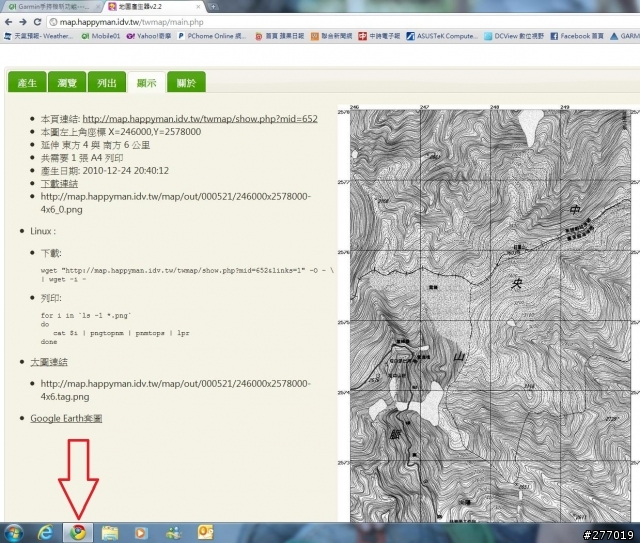Open the Facebook 首頁 bookmark

tap(577, 36)
